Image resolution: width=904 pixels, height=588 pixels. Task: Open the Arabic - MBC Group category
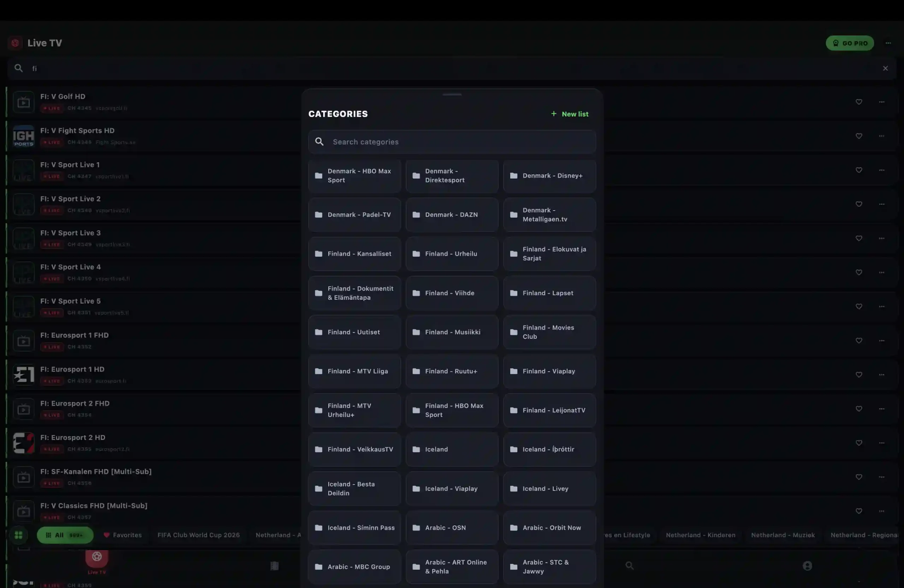[354, 567]
